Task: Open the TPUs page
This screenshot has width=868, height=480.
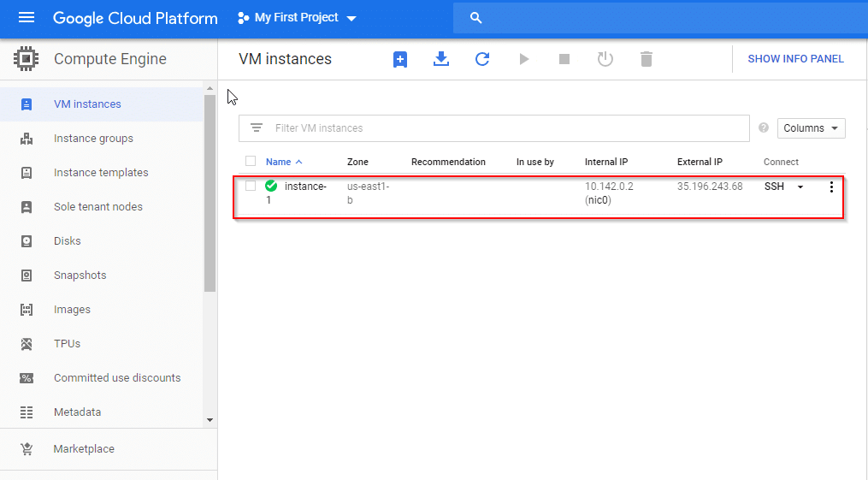Action: point(67,344)
